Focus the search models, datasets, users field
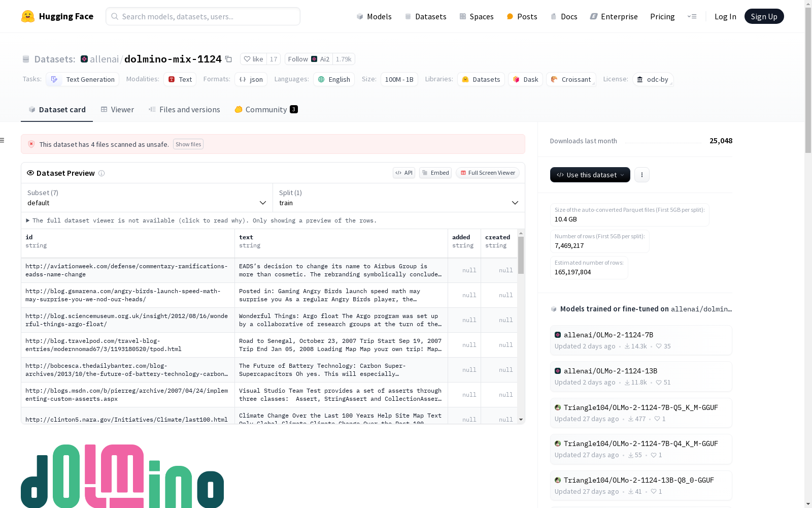This screenshot has height=508, width=812. click(203, 16)
